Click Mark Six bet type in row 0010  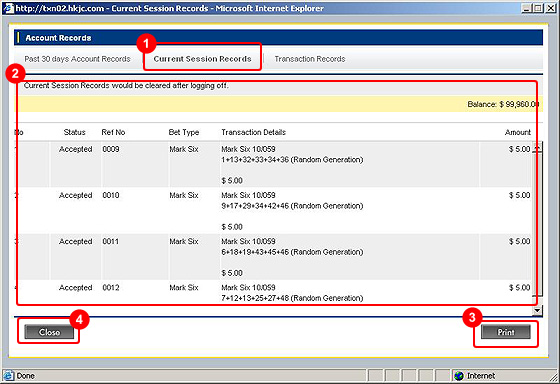tap(184, 195)
